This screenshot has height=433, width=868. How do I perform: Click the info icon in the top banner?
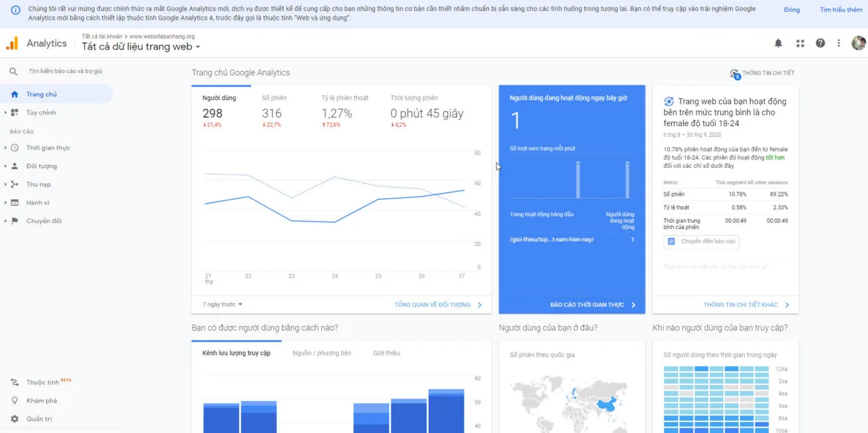click(x=16, y=10)
